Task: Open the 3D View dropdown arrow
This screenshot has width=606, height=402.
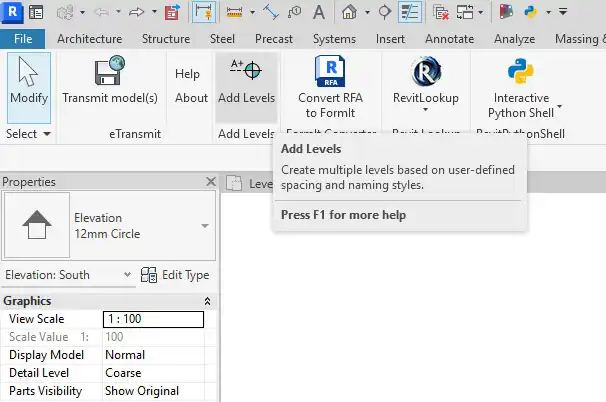Action: tap(367, 12)
